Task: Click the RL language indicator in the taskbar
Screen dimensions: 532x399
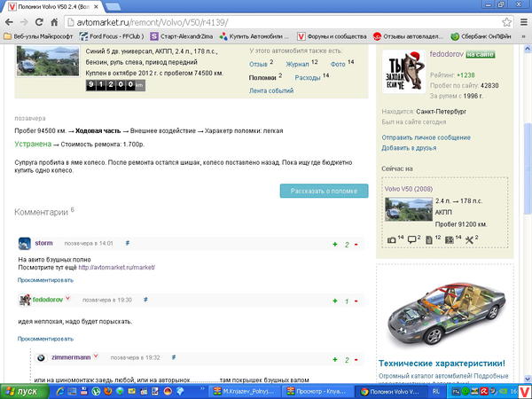Action: (435, 392)
